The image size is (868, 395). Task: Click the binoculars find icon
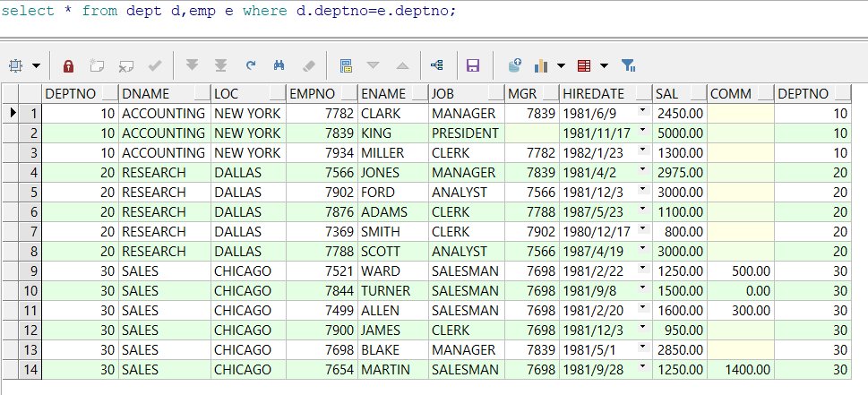click(279, 66)
